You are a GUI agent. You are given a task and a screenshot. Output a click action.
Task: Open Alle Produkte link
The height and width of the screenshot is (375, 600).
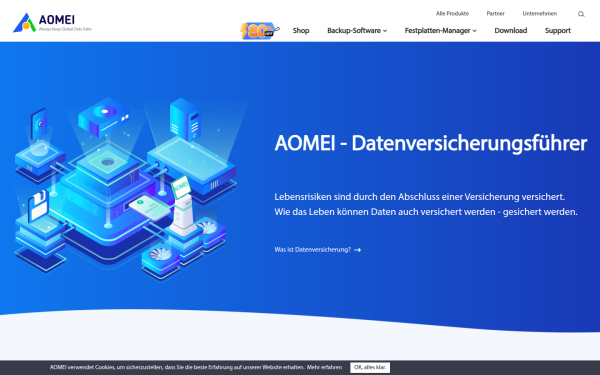452,14
